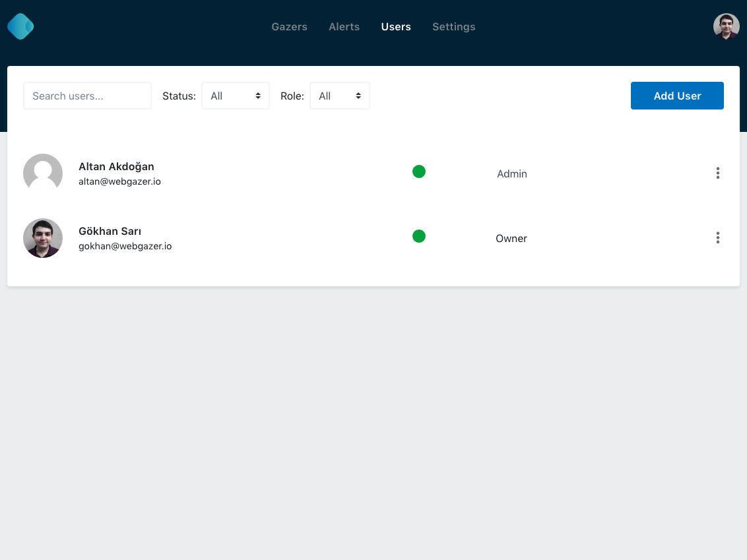Click green status dot for Gökhan Sarı
747x560 pixels.
(419, 236)
